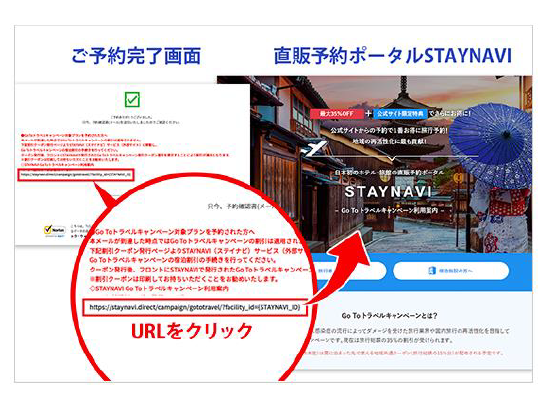Click the downward chevron under the hero tagline
This screenshot has width=556, height=398.
tap(391, 158)
